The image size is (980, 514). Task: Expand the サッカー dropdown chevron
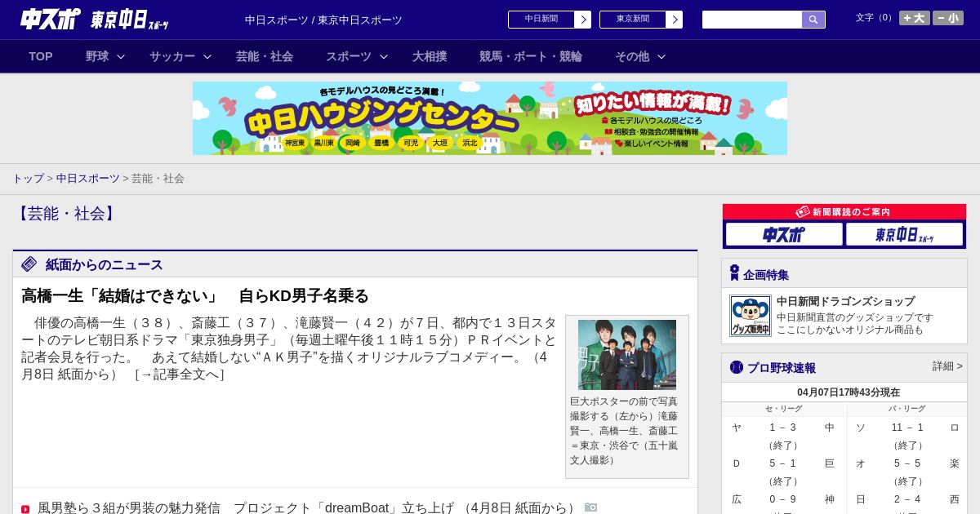[207, 56]
